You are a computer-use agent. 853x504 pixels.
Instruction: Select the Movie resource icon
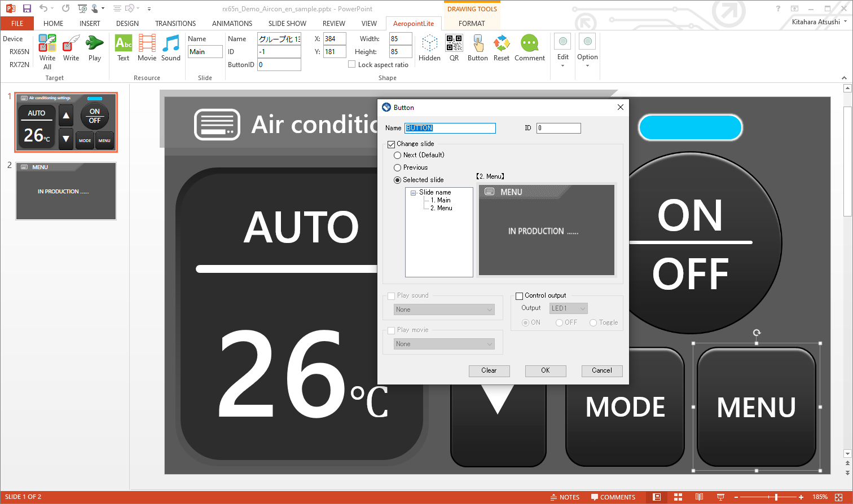[147, 44]
